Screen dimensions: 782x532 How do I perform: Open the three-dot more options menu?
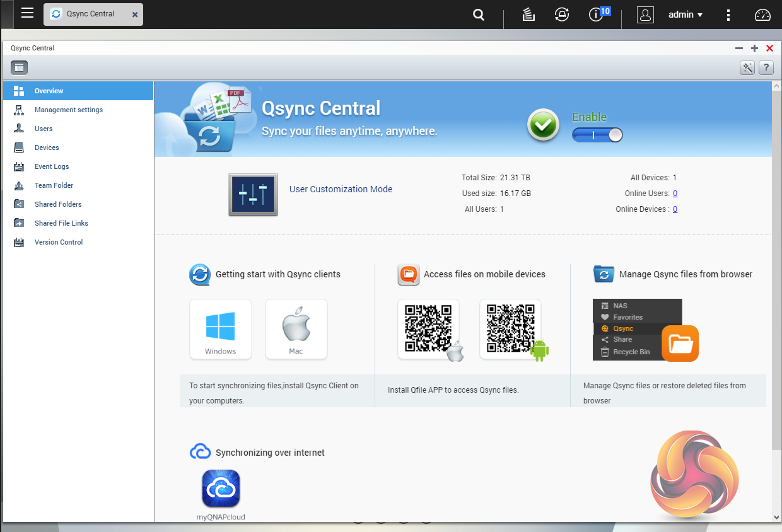point(728,15)
